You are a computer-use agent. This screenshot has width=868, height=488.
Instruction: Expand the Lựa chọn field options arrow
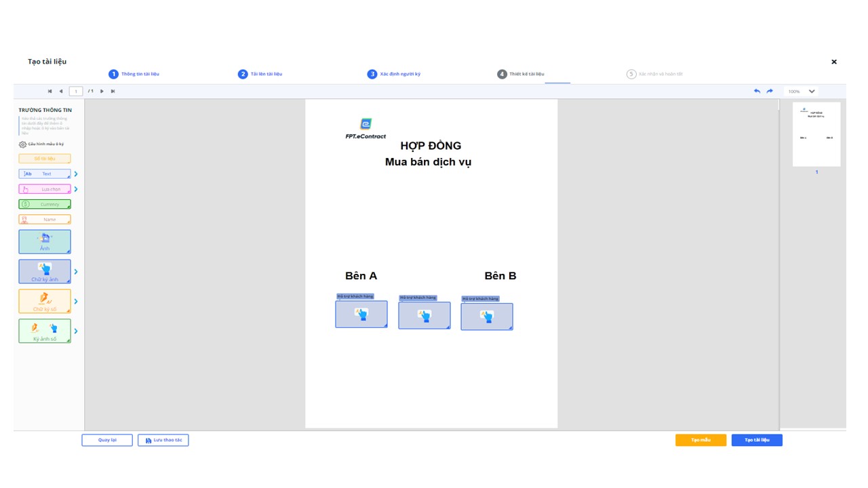coord(76,189)
